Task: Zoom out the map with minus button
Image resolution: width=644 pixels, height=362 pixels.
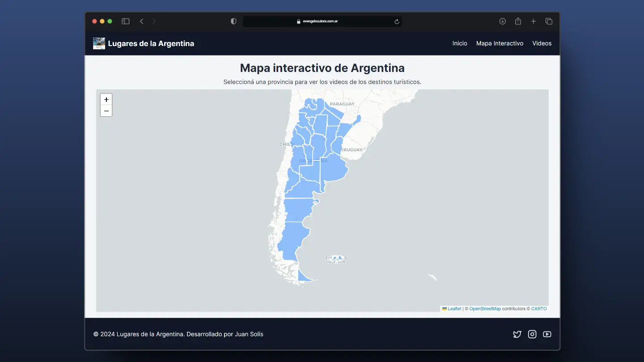Action: click(x=106, y=111)
